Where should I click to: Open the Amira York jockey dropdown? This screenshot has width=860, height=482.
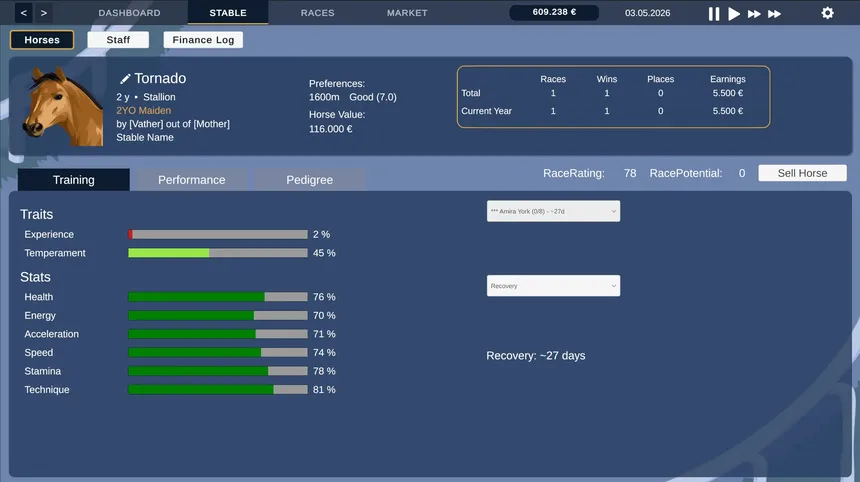tap(553, 211)
